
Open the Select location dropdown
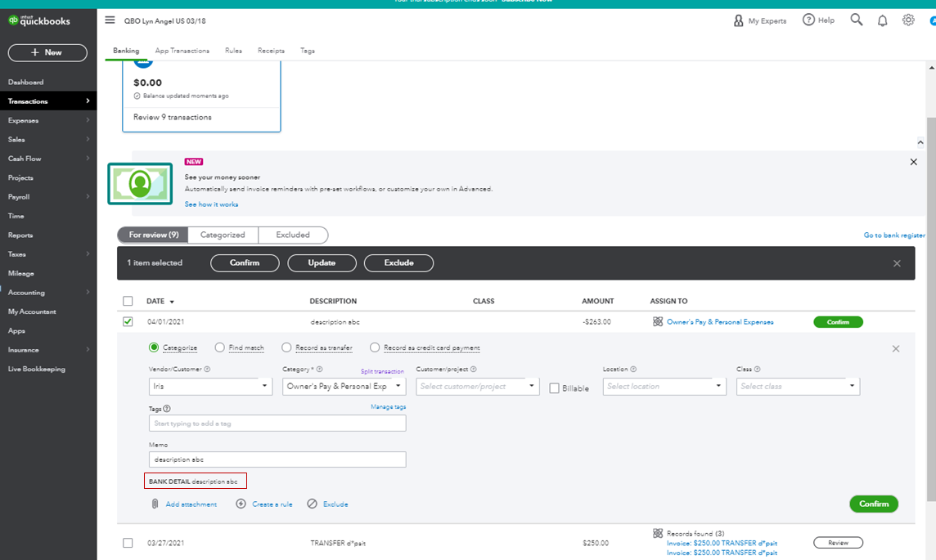(664, 385)
